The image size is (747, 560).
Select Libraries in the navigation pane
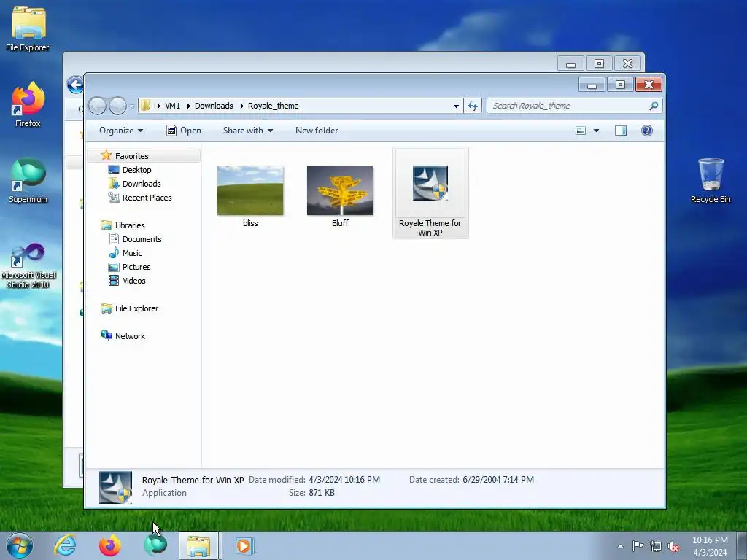[x=130, y=225]
